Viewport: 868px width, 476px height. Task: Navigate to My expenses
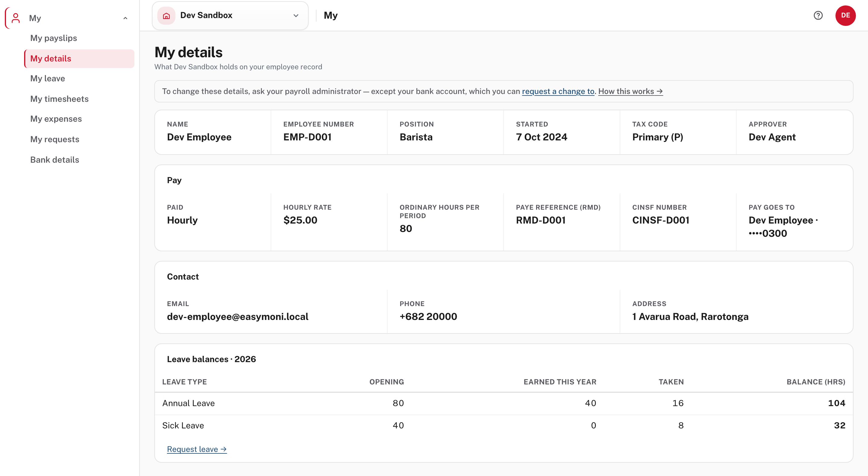tap(56, 119)
